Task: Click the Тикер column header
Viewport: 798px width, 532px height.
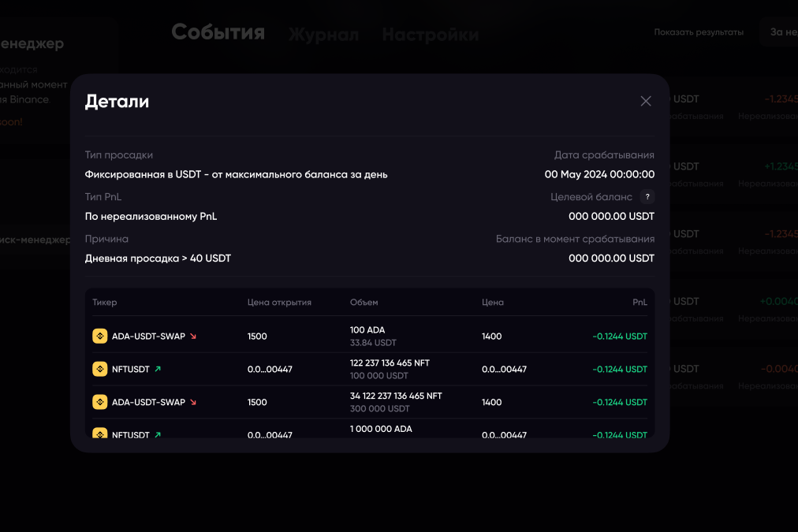Action: tap(104, 302)
